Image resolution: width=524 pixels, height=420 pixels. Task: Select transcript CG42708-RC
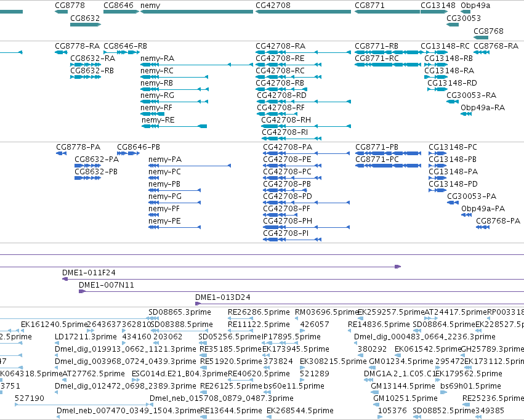pos(280,71)
